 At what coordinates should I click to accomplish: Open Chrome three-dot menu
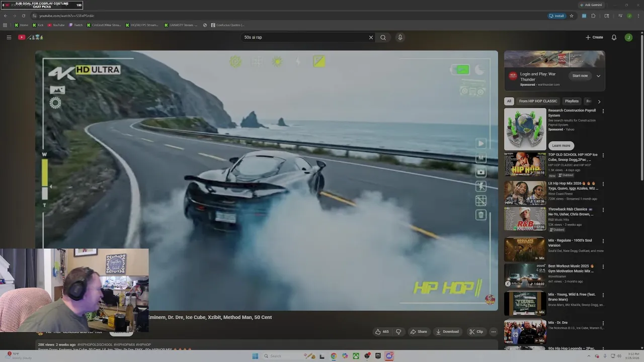638,16
